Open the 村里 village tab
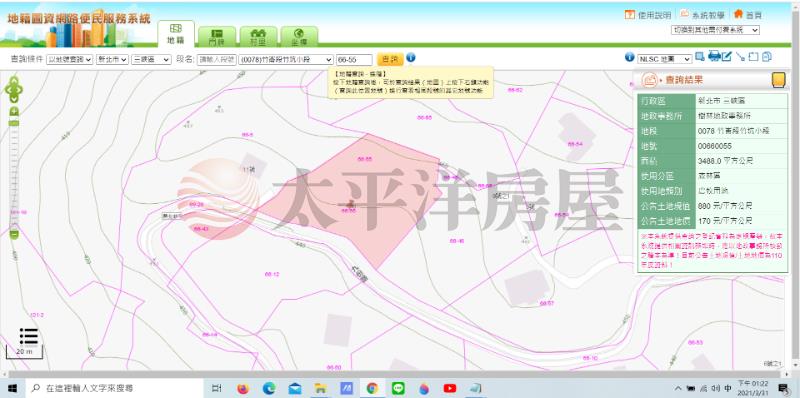 coord(258,36)
